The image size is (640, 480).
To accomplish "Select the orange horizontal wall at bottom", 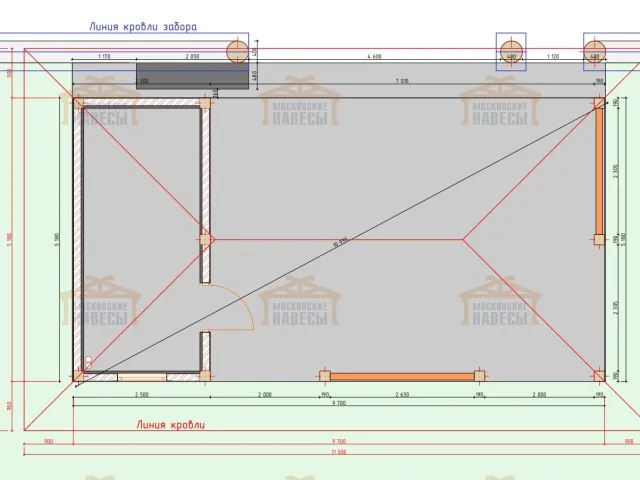I will coord(401,376).
